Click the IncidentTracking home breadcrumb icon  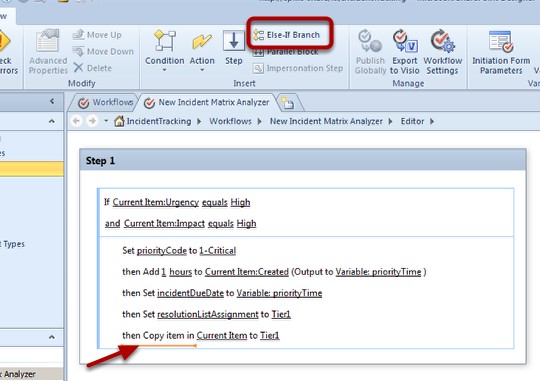click(x=119, y=121)
